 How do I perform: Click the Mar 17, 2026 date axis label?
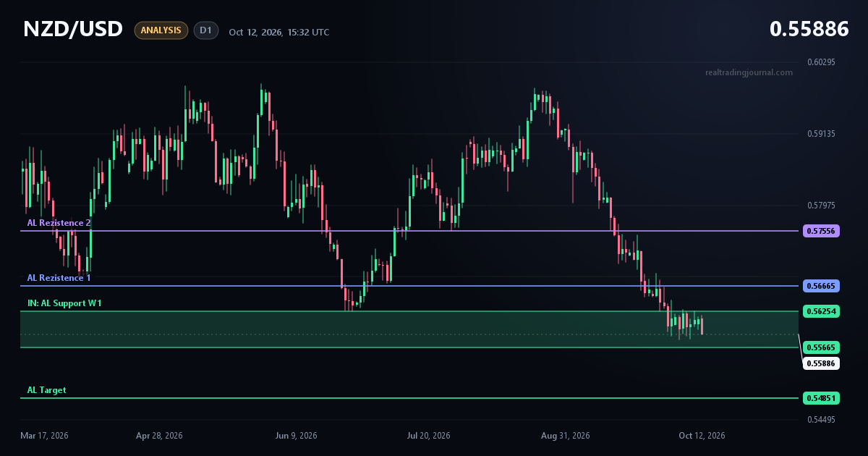44,436
